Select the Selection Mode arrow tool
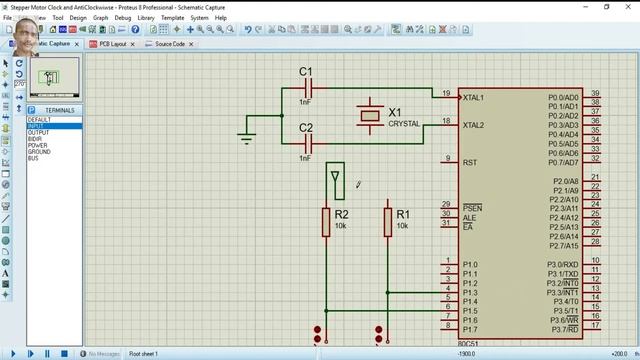Screen dimensions: 640x360 (5, 63)
